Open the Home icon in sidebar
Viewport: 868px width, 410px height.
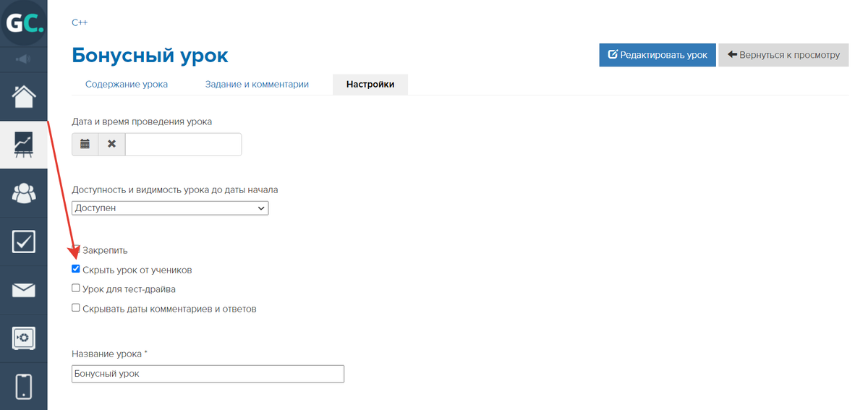pyautogui.click(x=24, y=96)
